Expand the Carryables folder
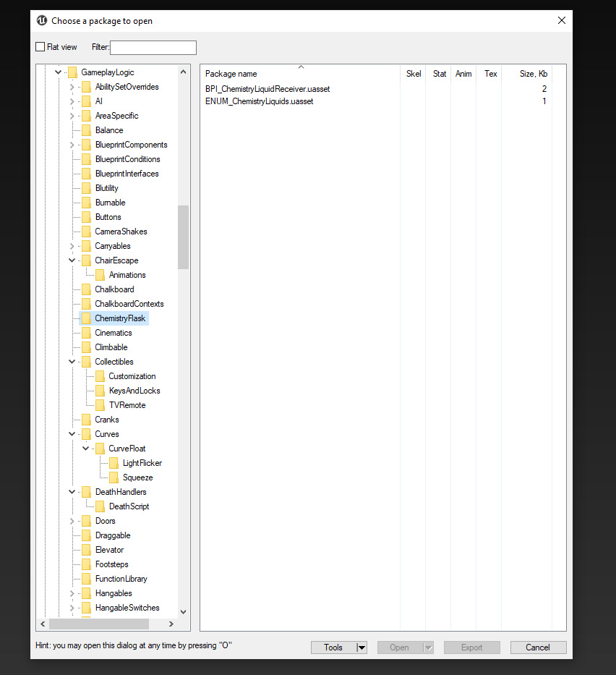Viewport: 616px width, 675px height. (x=72, y=246)
